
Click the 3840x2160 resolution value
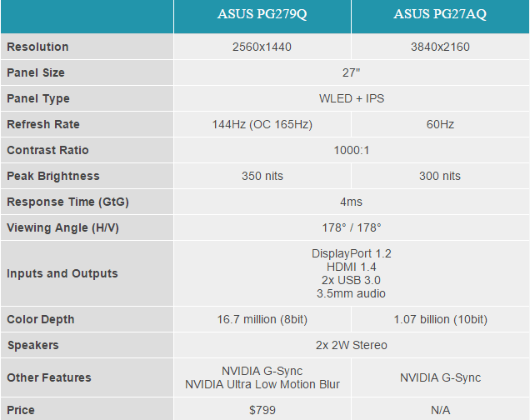pos(440,47)
